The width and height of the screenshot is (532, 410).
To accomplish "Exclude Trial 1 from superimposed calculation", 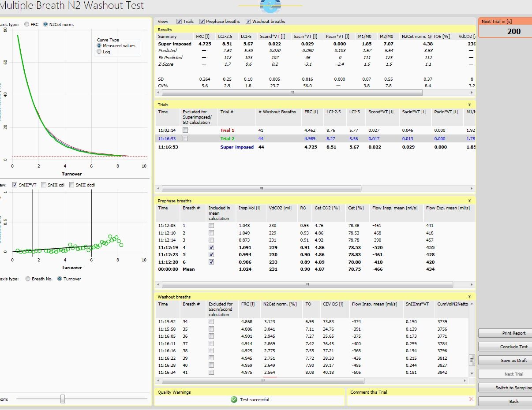I will [x=185, y=130].
